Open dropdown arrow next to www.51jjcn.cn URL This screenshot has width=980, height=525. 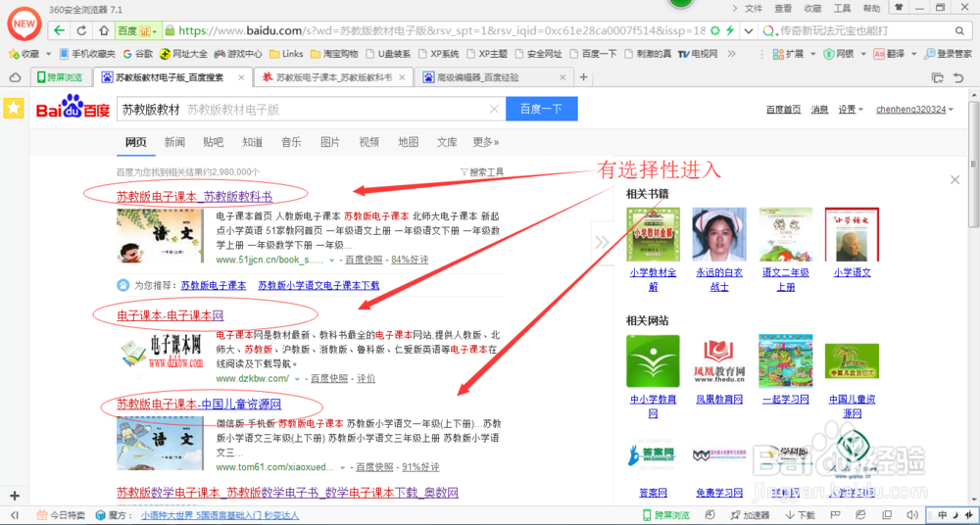332,260
